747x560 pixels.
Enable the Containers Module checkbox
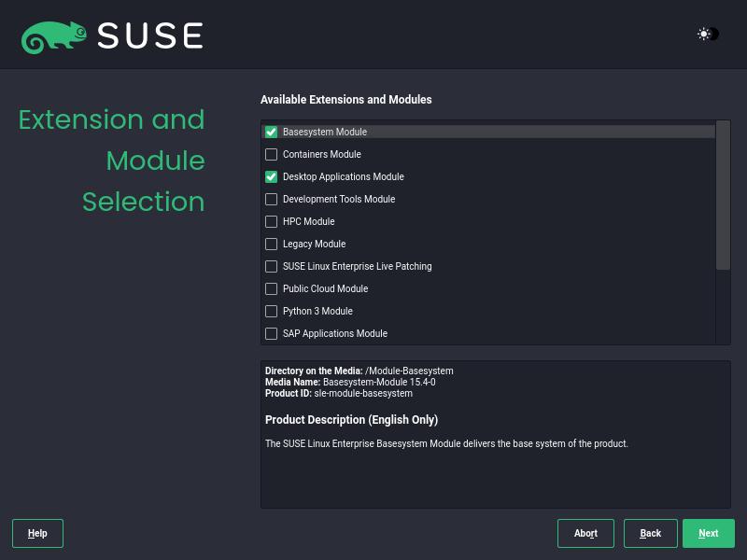coord(272,155)
